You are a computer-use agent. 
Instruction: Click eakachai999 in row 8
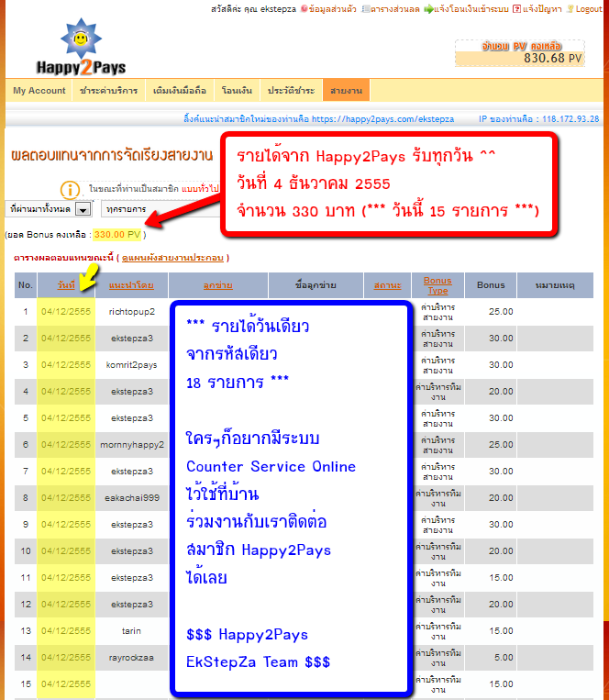[132, 498]
